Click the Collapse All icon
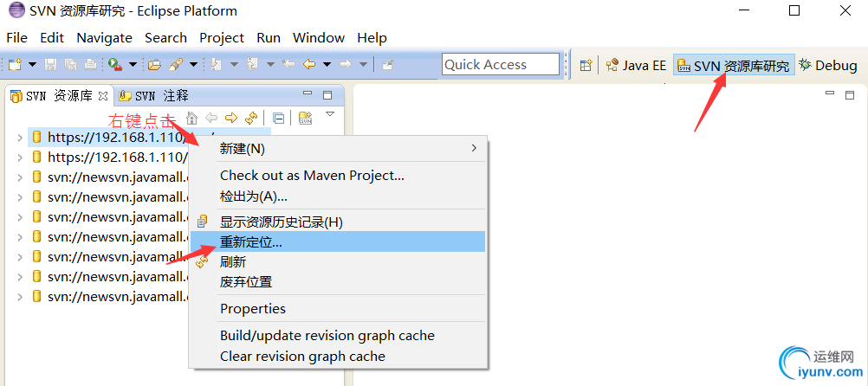Screen dimensions: 868x386 [x=278, y=117]
